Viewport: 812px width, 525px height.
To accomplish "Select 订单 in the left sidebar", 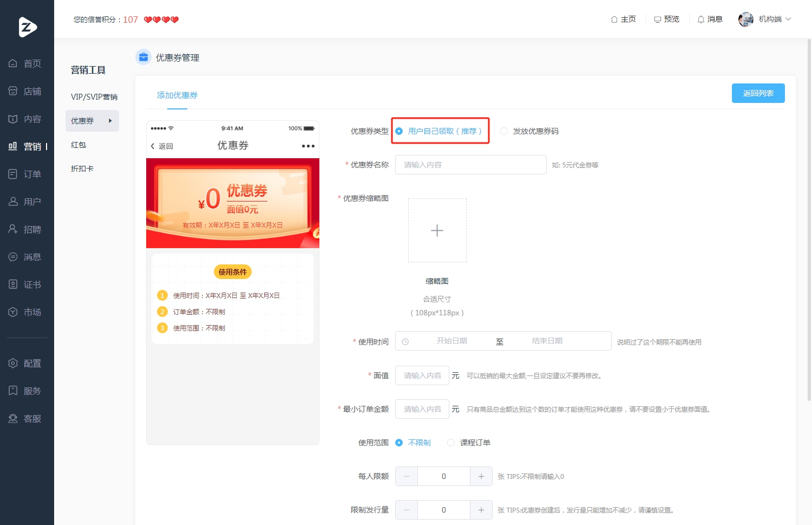I will [x=25, y=174].
